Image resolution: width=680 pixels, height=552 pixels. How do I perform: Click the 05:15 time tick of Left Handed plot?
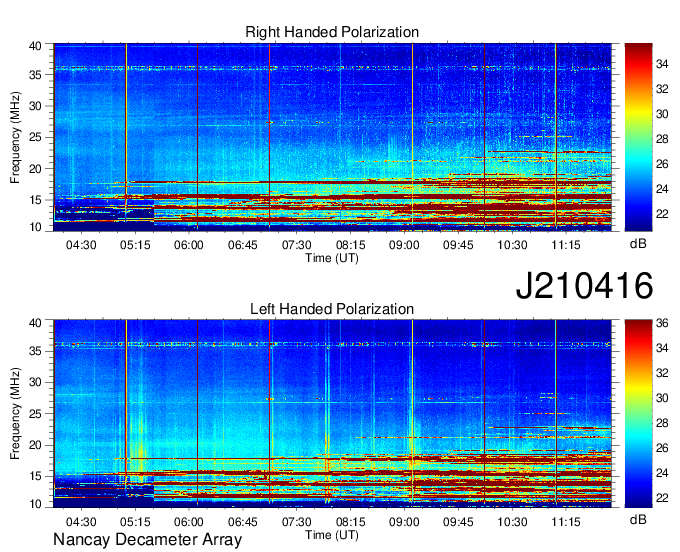[x=135, y=522]
